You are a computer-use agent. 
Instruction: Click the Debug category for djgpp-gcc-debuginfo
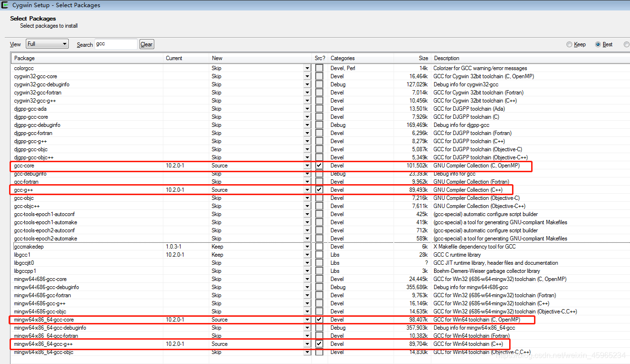click(x=338, y=125)
